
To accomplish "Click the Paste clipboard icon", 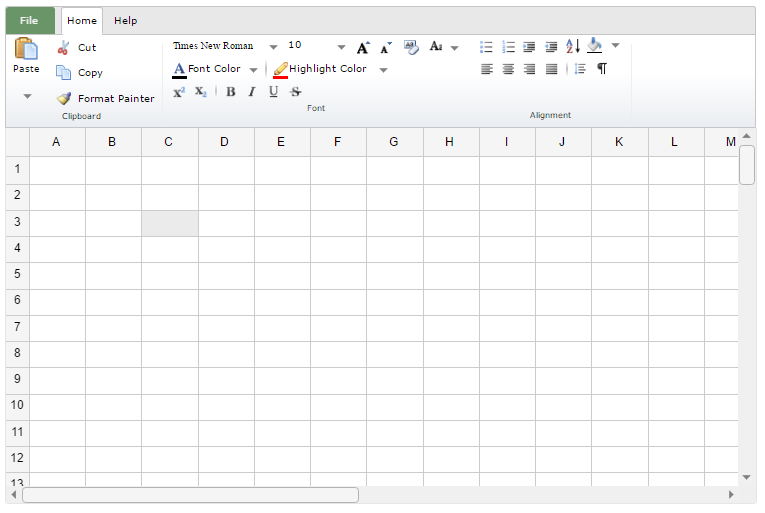I will [26, 49].
